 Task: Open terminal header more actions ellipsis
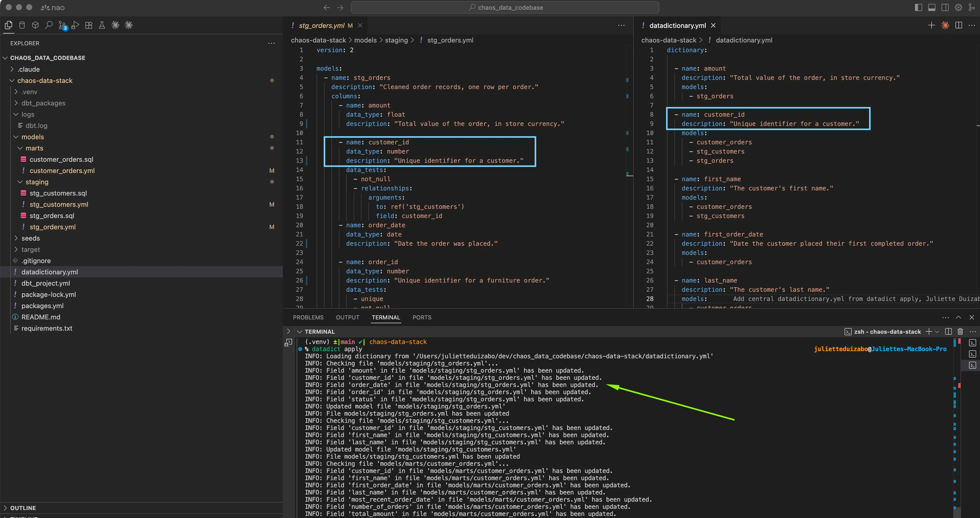(973, 331)
